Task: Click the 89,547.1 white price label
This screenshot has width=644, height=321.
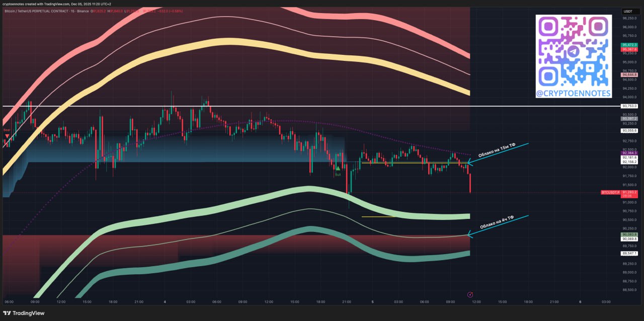Action: click(630, 254)
